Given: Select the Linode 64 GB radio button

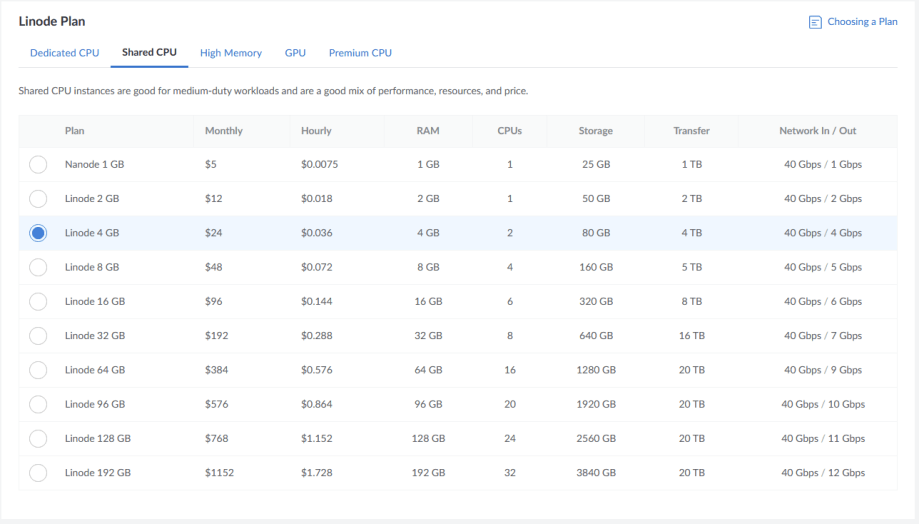Looking at the screenshot, I should [x=38, y=370].
